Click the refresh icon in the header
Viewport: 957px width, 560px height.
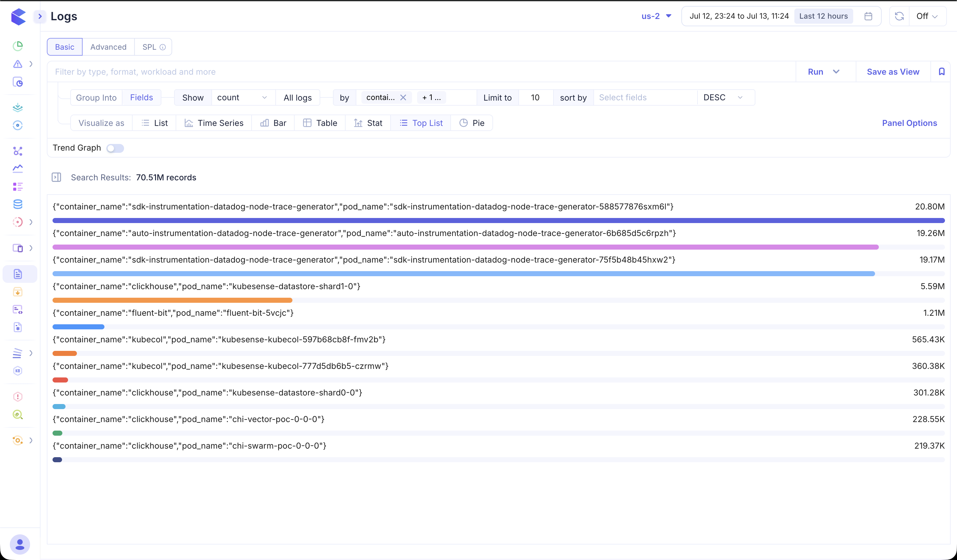click(x=899, y=16)
